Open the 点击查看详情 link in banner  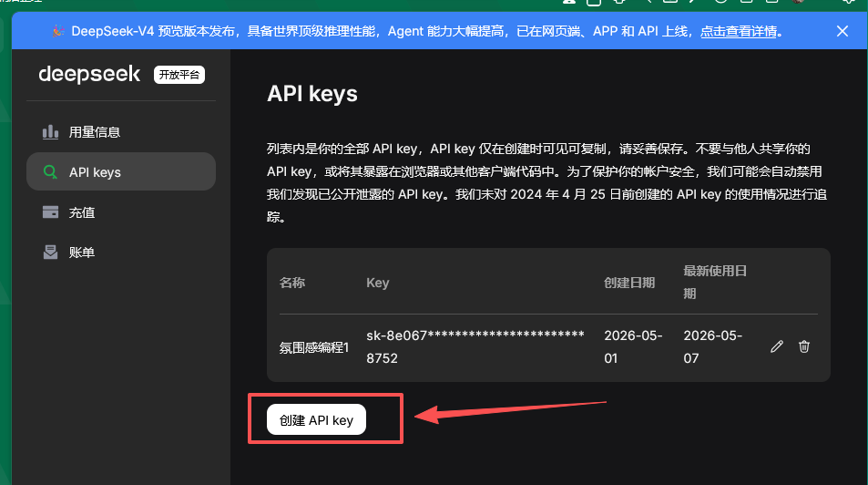coord(739,32)
